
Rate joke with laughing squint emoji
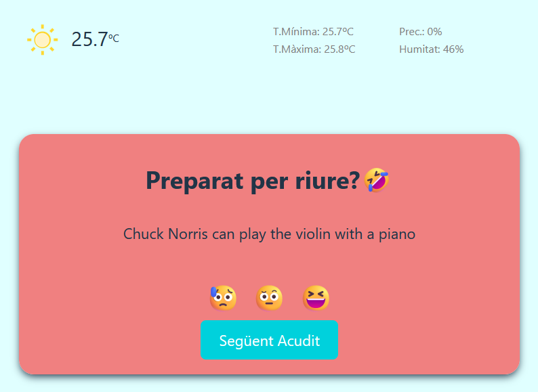(x=316, y=298)
